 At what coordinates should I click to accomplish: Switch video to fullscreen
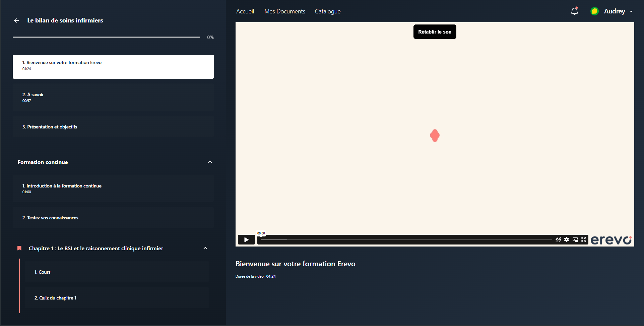click(584, 239)
